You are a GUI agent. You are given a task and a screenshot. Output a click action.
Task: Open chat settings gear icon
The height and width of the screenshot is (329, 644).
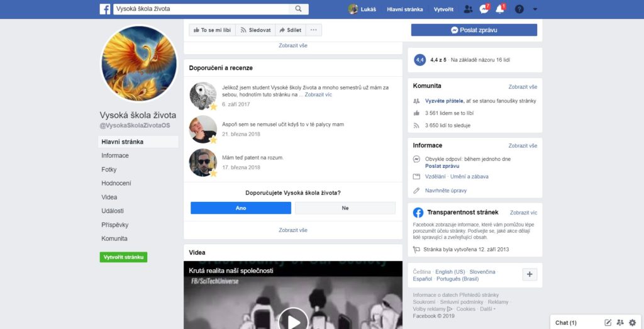[x=632, y=323]
